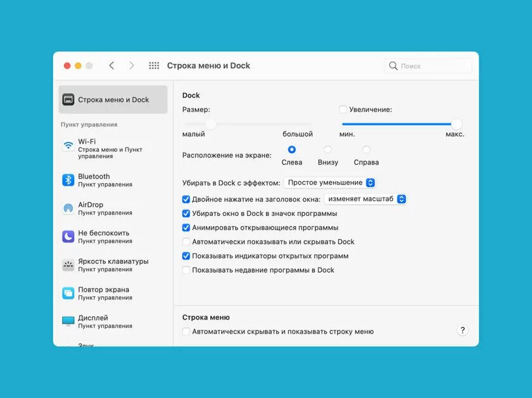Click the Строка меню section heading
Screen dimensions: 532x398
point(206,317)
